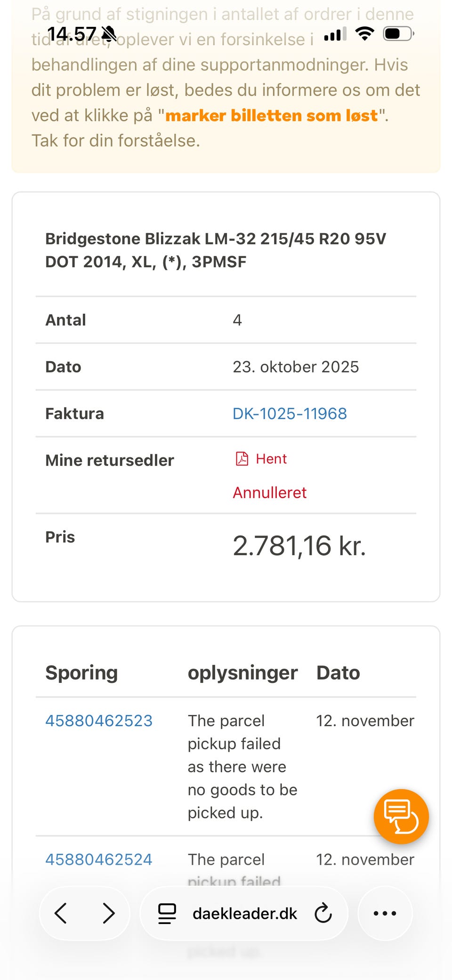Tap the Wi-Fi status icon

[364, 33]
